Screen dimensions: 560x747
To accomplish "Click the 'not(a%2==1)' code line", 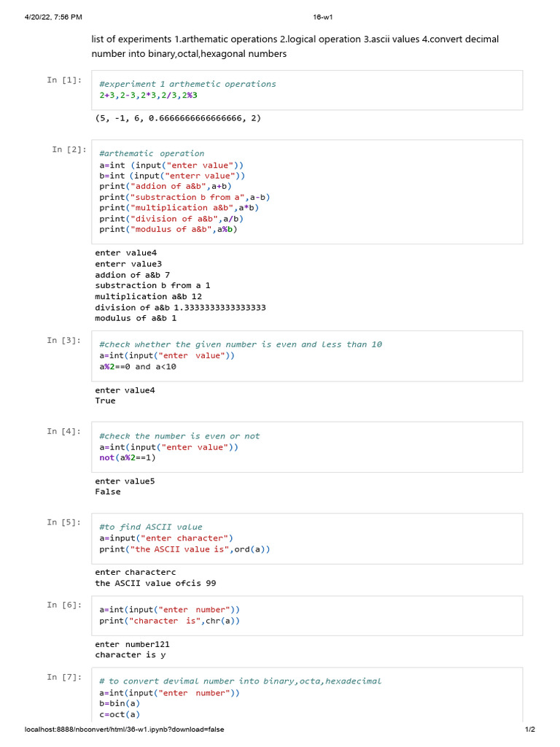I will pyautogui.click(x=127, y=457).
